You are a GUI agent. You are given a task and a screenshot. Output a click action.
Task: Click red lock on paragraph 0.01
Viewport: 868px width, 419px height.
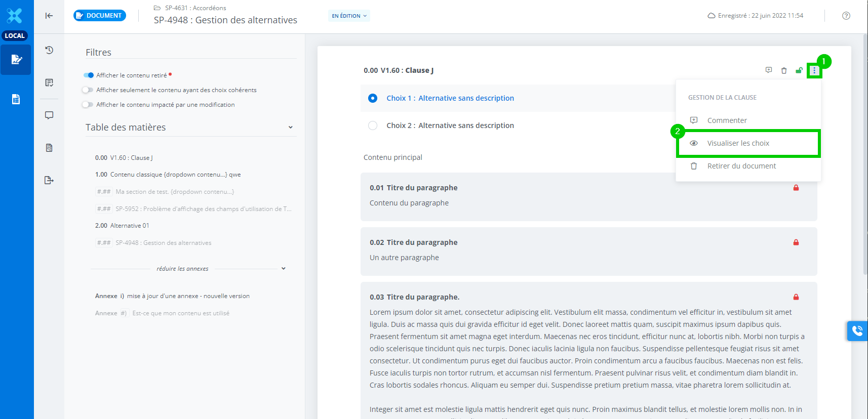click(x=796, y=188)
